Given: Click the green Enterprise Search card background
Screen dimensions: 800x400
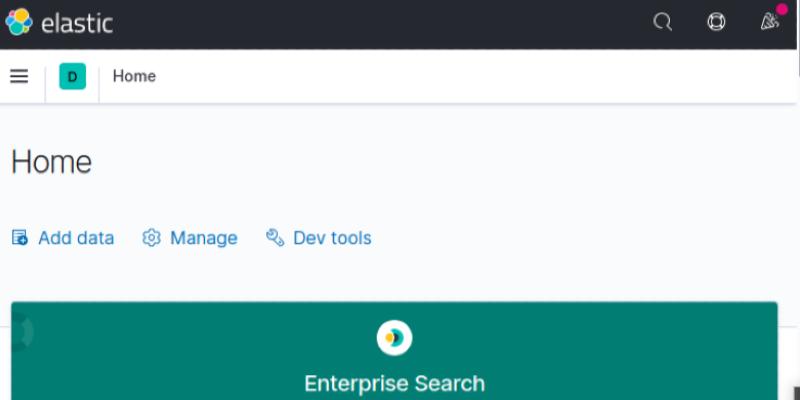Looking at the screenshot, I should tap(600, 350).
